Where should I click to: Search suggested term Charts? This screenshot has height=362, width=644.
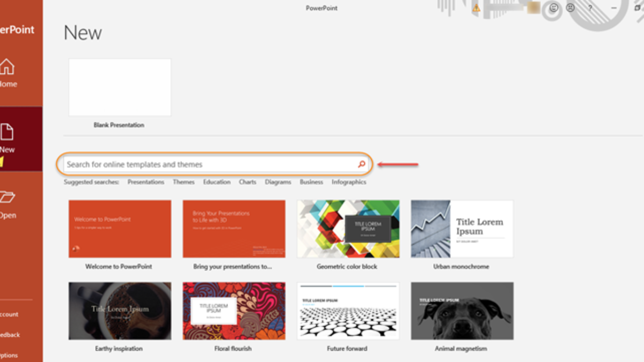[x=247, y=182]
